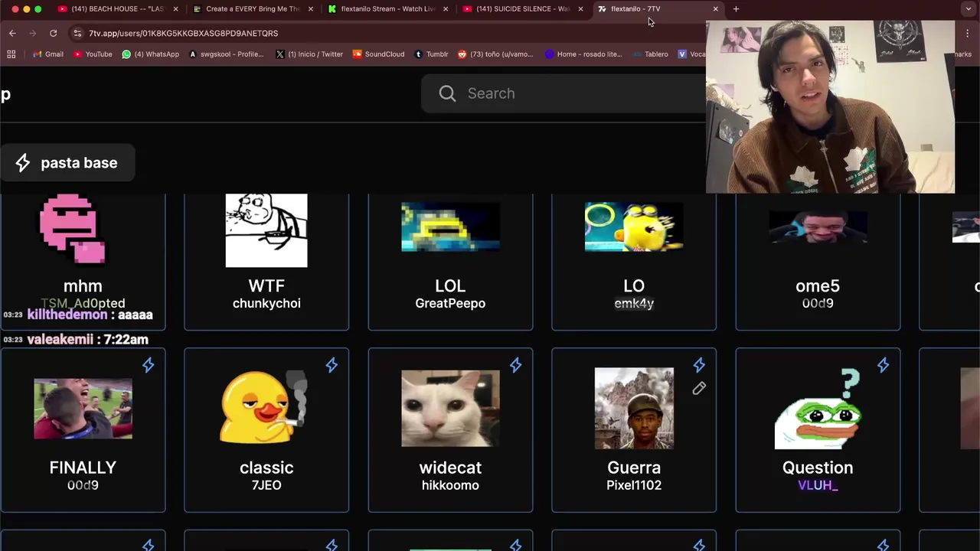Image resolution: width=980 pixels, height=551 pixels.
Task: Click the browser forward arrow
Action: click(x=32, y=33)
